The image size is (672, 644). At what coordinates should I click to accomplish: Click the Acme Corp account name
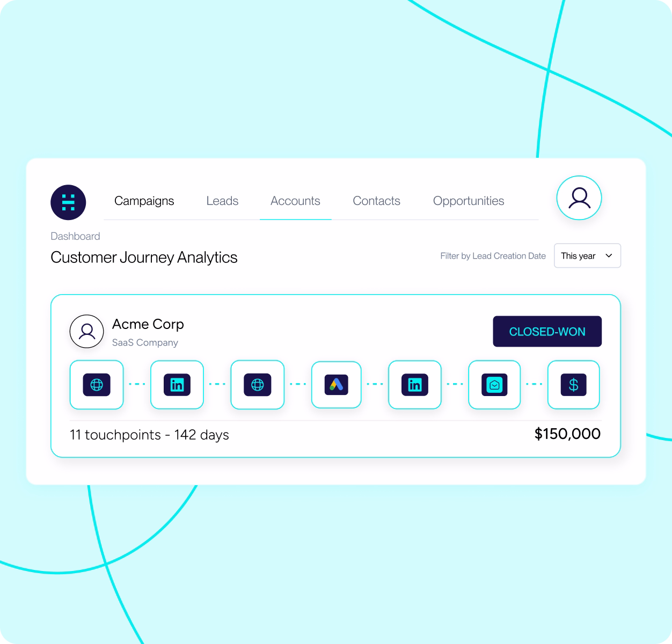[148, 324]
